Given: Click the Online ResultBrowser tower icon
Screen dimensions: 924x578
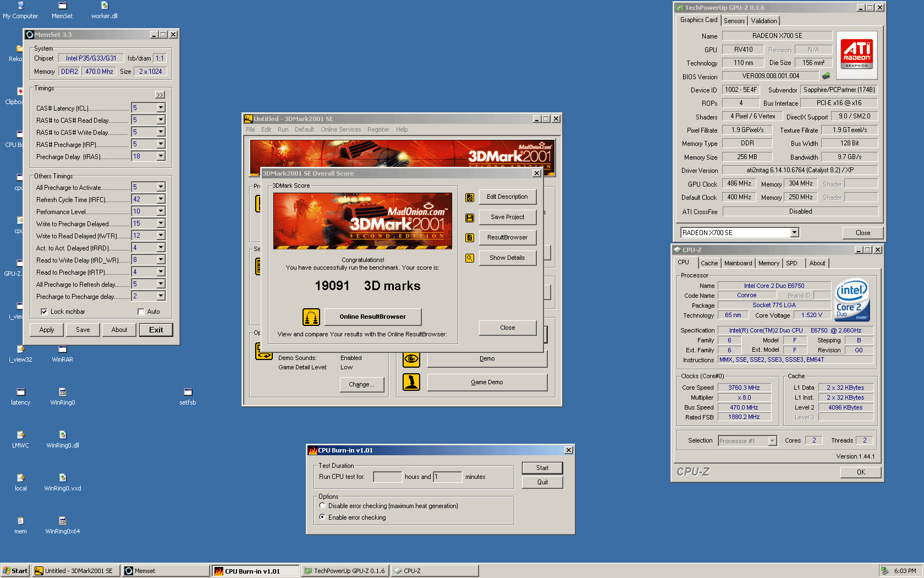Looking at the screenshot, I should click(311, 317).
